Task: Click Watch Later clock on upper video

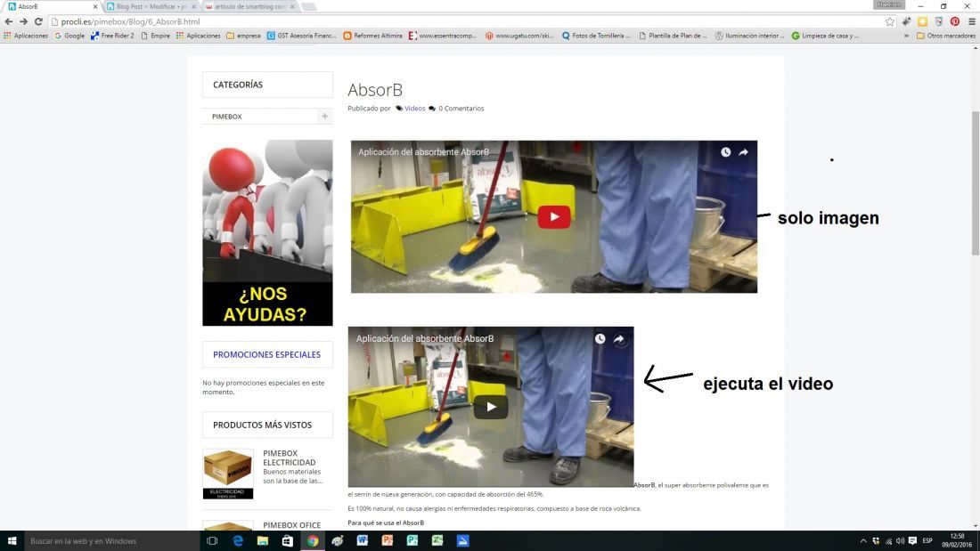Action: 725,152
